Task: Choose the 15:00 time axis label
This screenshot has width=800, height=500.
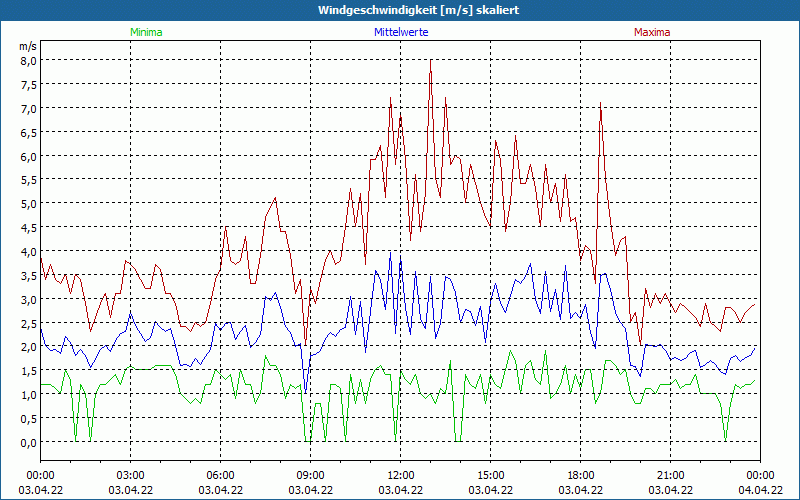Action: [490, 475]
